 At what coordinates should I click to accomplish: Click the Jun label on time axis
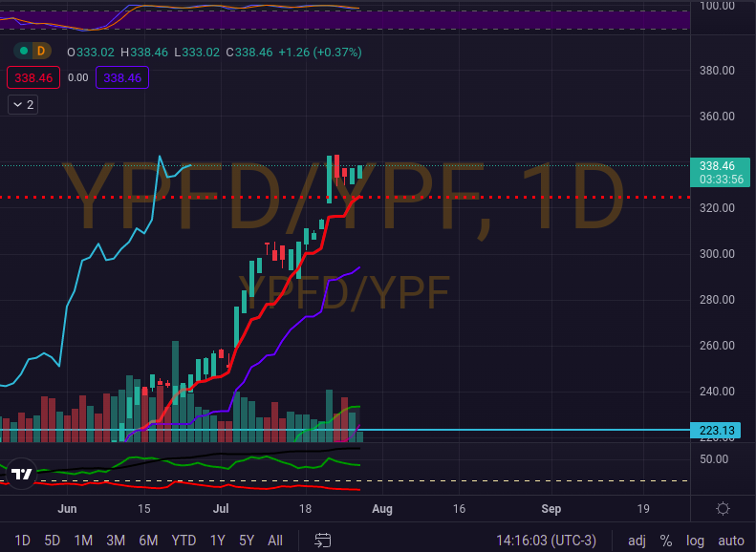pyautogui.click(x=67, y=509)
